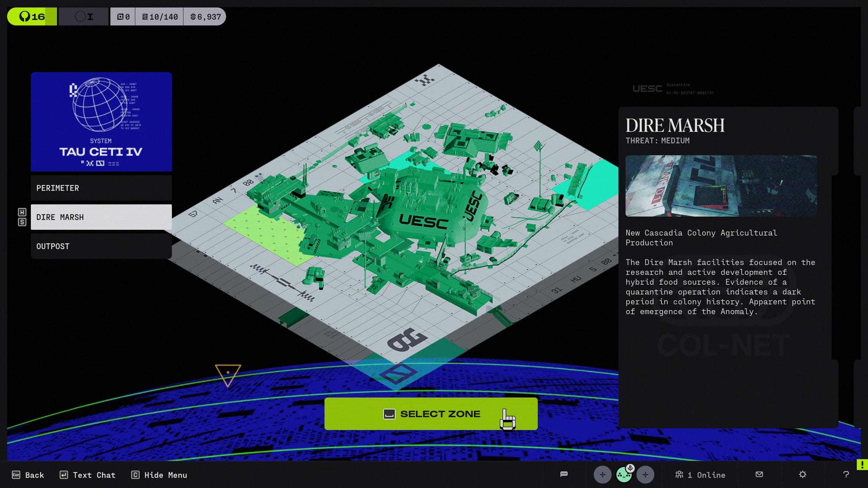Click the Dire Marsh preview image
The image size is (868, 488).
pyautogui.click(x=721, y=186)
